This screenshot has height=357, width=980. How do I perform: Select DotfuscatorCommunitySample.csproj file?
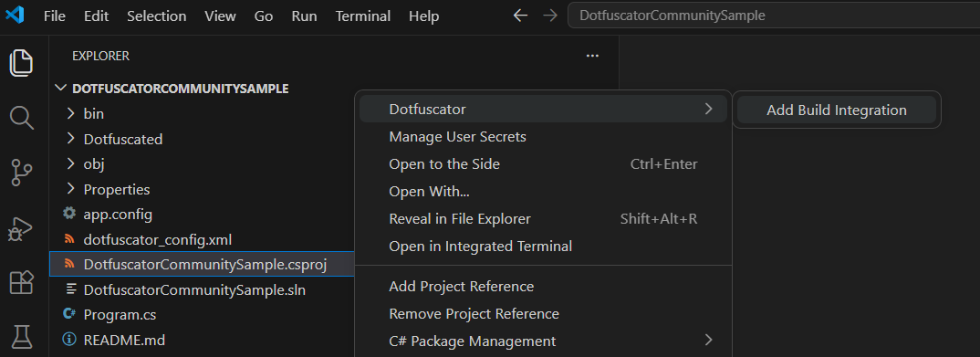pyautogui.click(x=205, y=265)
